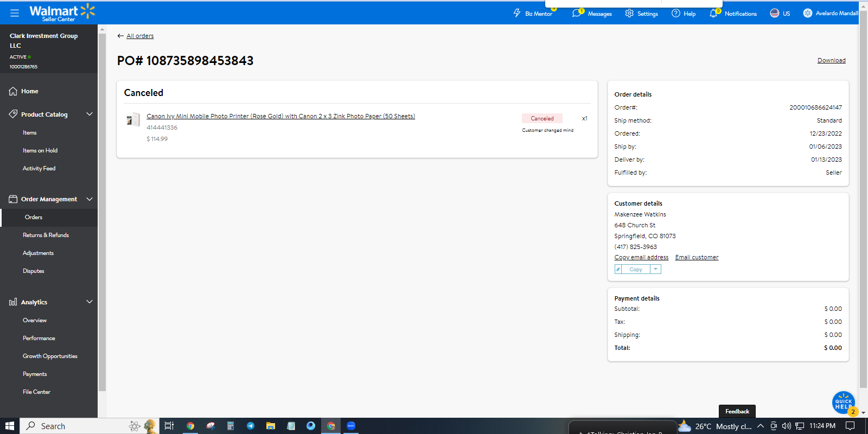Open Adjustments in the sidebar
The height and width of the screenshot is (434, 868).
39,253
